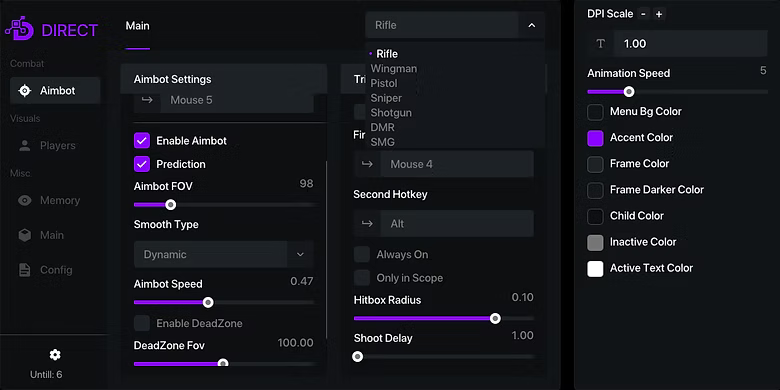Screen dimensions: 780x390
Task: Enable the Always On checkbox
Action: [362, 255]
